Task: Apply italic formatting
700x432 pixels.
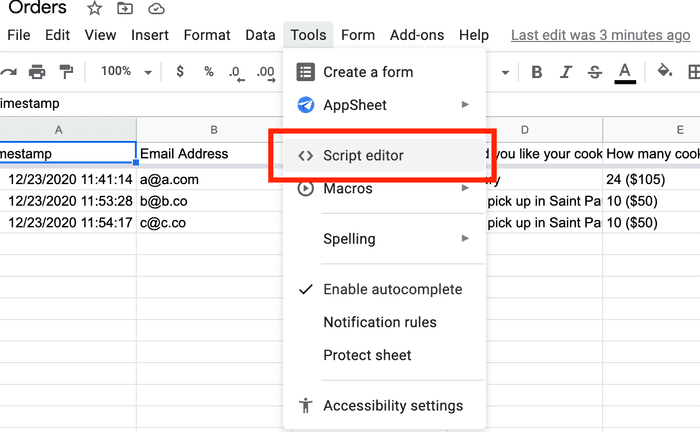Action: (566, 72)
